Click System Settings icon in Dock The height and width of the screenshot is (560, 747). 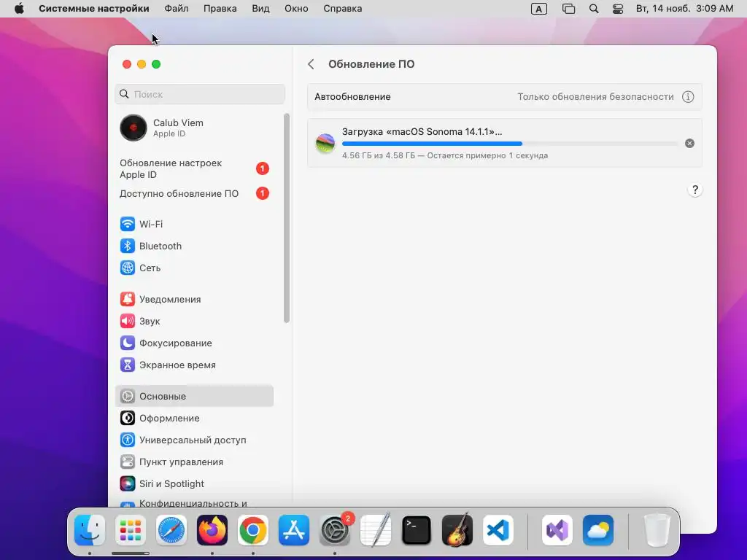point(335,530)
